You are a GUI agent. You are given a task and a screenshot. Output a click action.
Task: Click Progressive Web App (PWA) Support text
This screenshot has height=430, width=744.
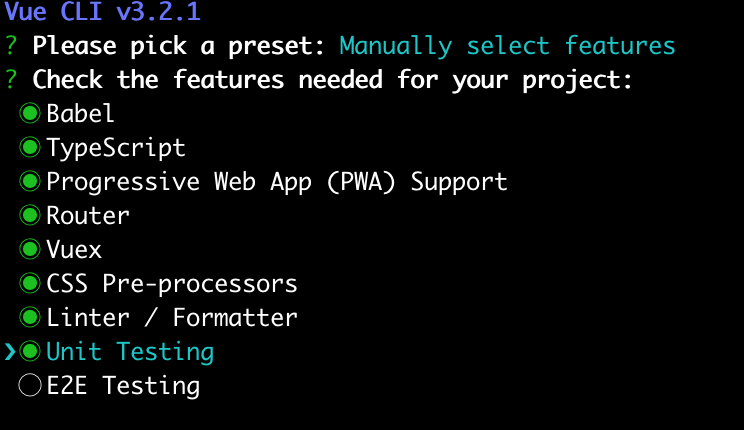tap(277, 182)
